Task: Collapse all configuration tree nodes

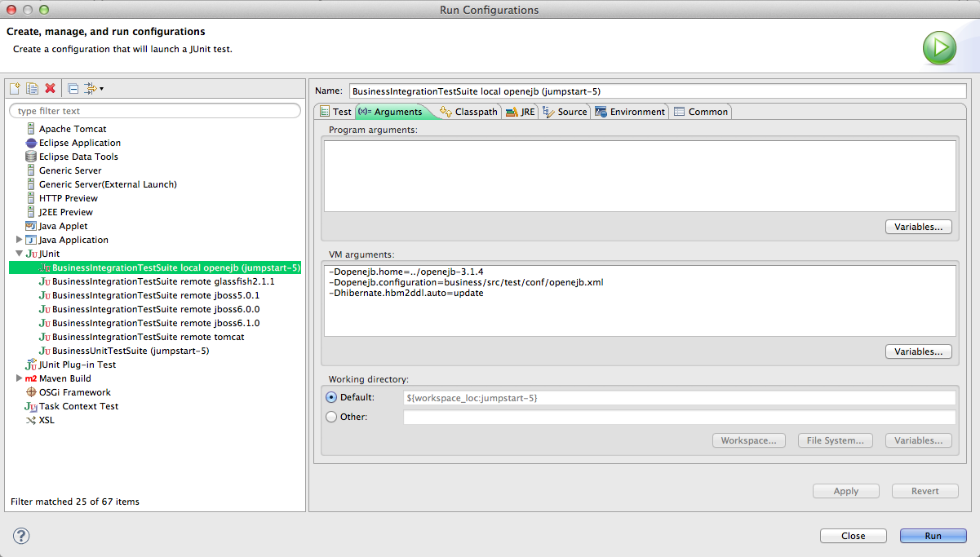Action: coord(73,88)
